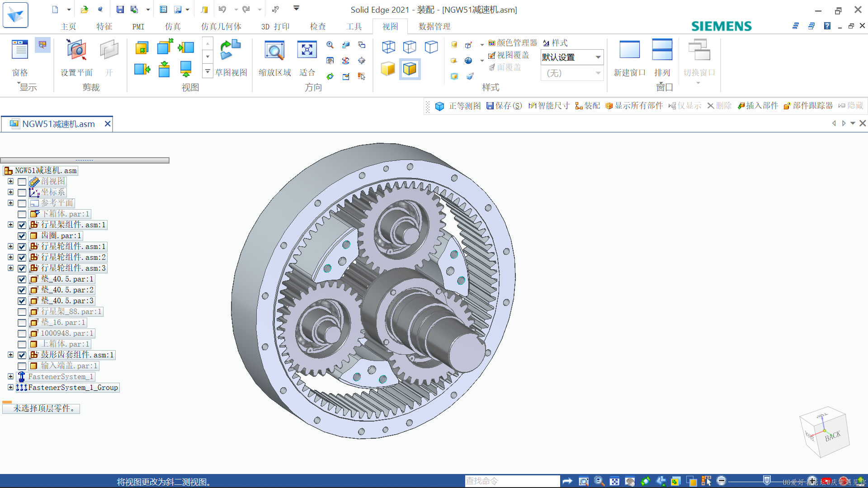Click the BACK face of view cube
868x488 pixels.
(x=832, y=436)
